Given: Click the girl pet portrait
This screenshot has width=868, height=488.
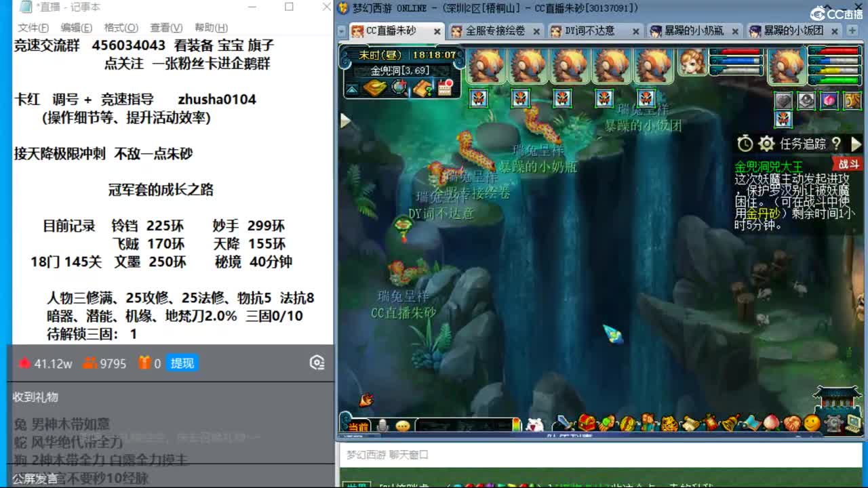Looking at the screenshot, I should pyautogui.click(x=693, y=62).
